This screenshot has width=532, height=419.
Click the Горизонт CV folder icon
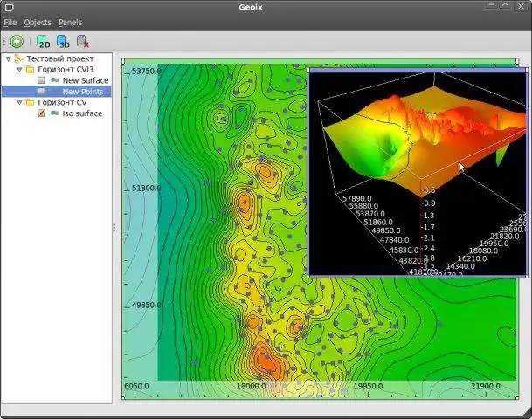click(30, 102)
